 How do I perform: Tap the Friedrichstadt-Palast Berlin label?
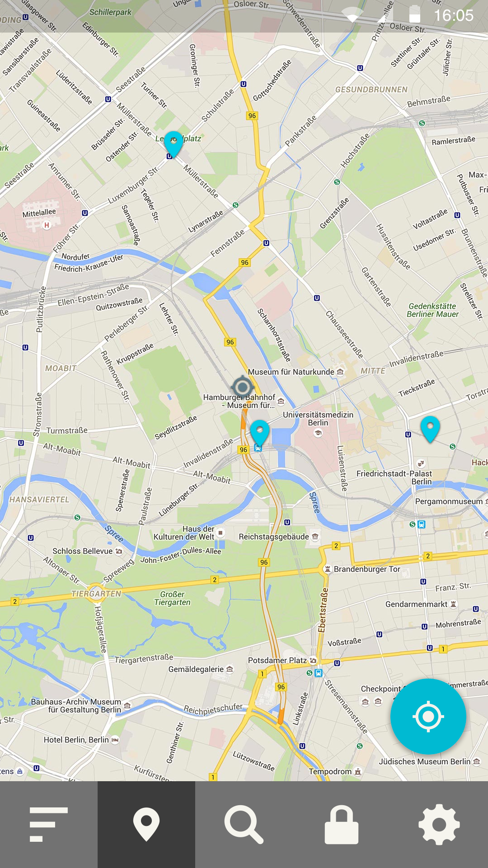click(394, 477)
